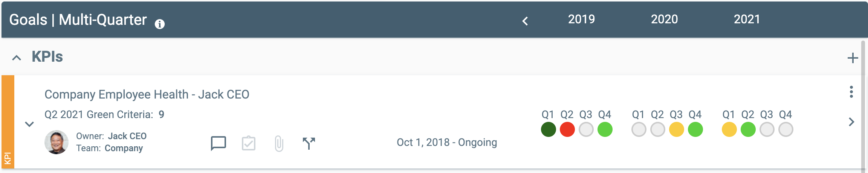Go to earlier years with the left arrow
This screenshot has width=868, height=173.
(x=525, y=21)
